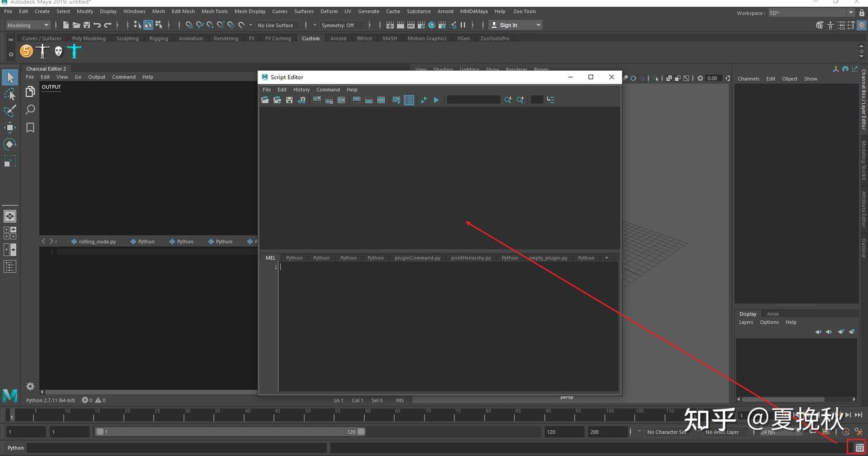Click the search magnifier in the Script Editor toolbar

click(508, 100)
